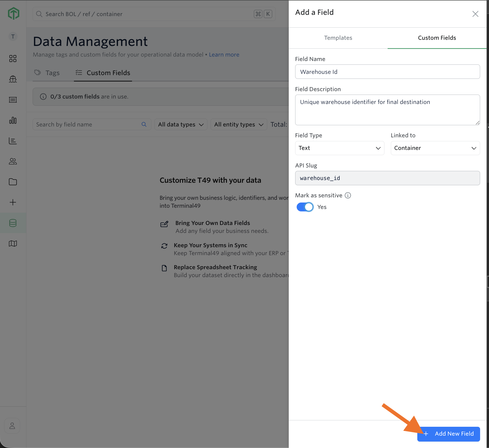Open the bar chart analytics sidebar icon
The image size is (489, 448).
pyautogui.click(x=13, y=120)
